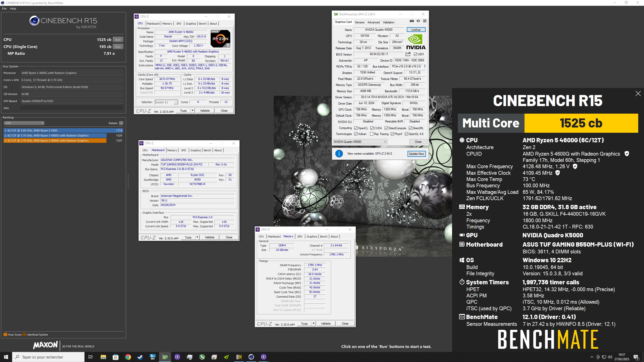This screenshot has height=362, width=644.
Task: Toggle the OpenCL checkbox
Action: (356, 128)
